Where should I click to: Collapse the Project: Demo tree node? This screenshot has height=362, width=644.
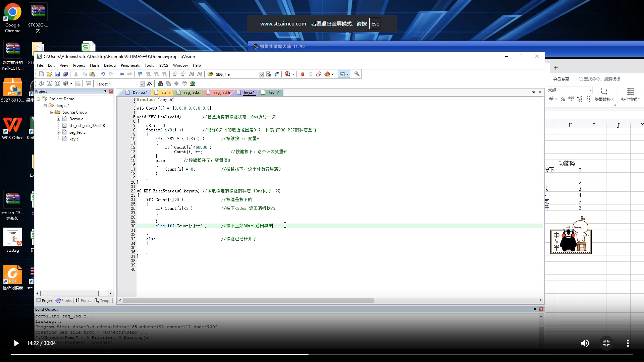coord(39,99)
